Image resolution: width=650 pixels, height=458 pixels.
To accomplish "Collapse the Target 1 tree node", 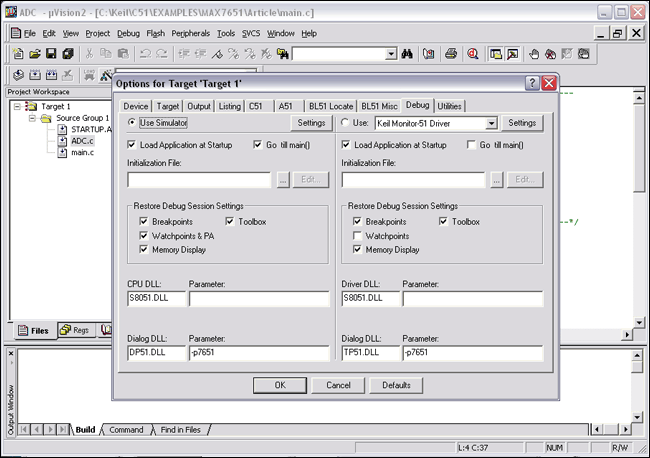I will point(17,107).
